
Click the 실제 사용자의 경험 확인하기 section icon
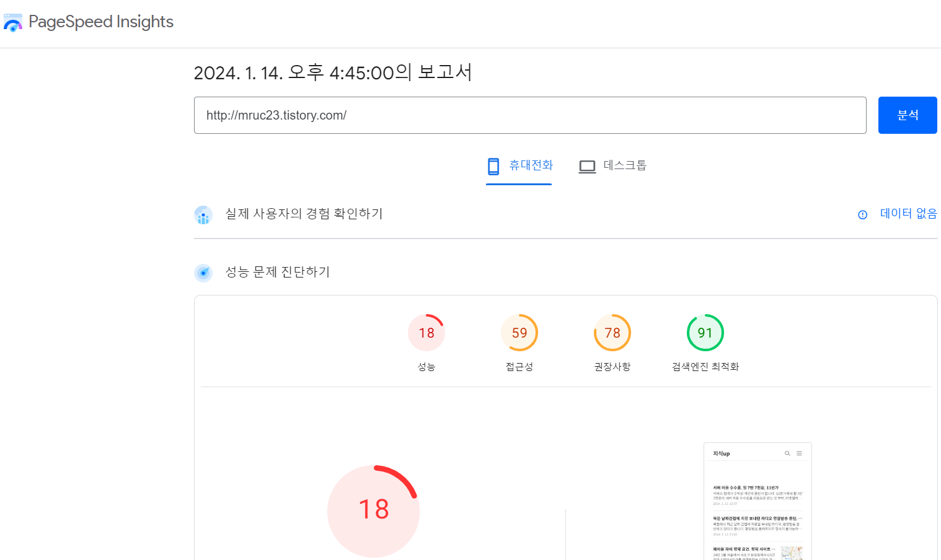[203, 214]
